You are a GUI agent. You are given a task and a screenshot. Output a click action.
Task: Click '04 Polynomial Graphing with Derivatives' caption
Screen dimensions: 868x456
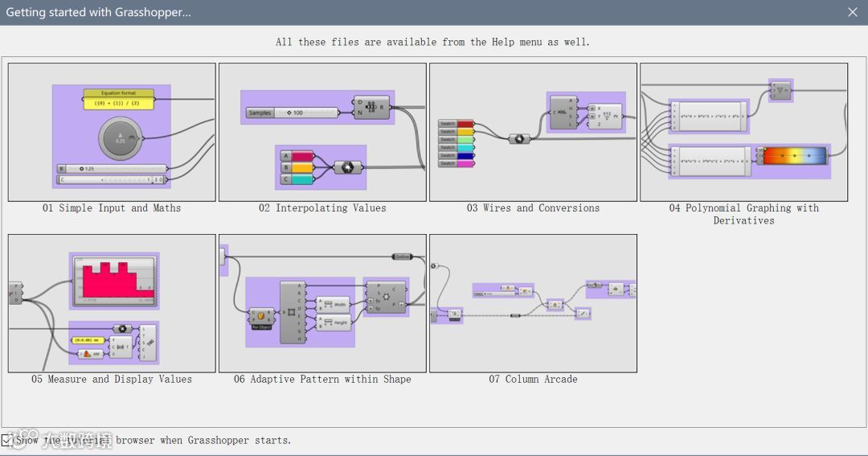tap(744, 215)
